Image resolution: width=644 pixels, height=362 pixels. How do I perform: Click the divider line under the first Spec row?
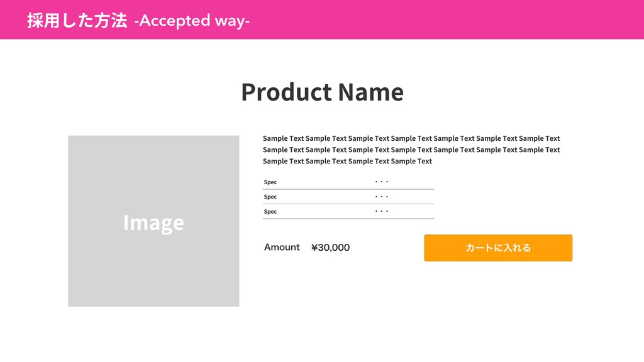348,189
